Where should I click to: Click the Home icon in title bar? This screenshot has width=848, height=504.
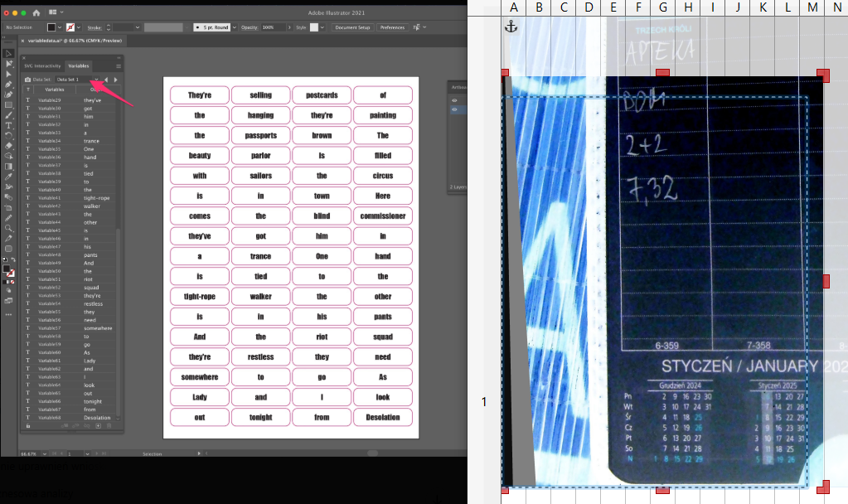point(36,13)
